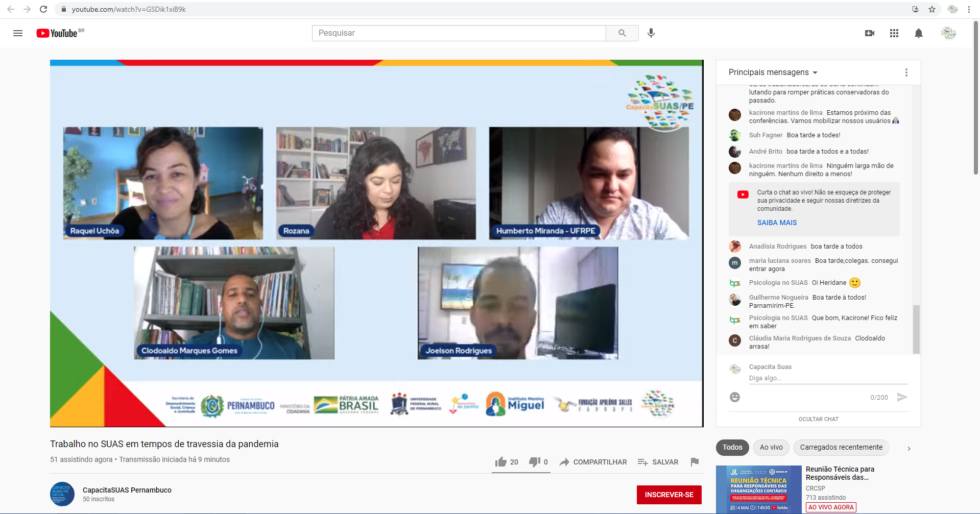Open the emoji picker in chat

[735, 397]
